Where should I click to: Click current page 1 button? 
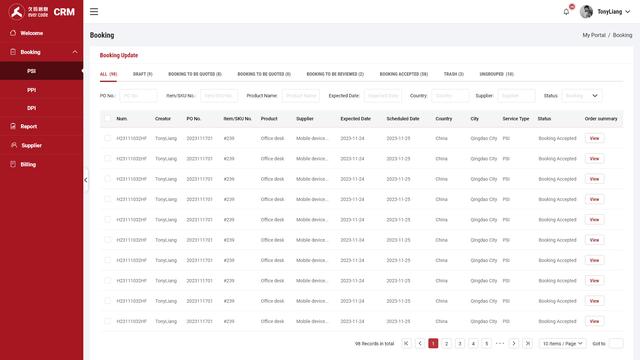tap(433, 343)
